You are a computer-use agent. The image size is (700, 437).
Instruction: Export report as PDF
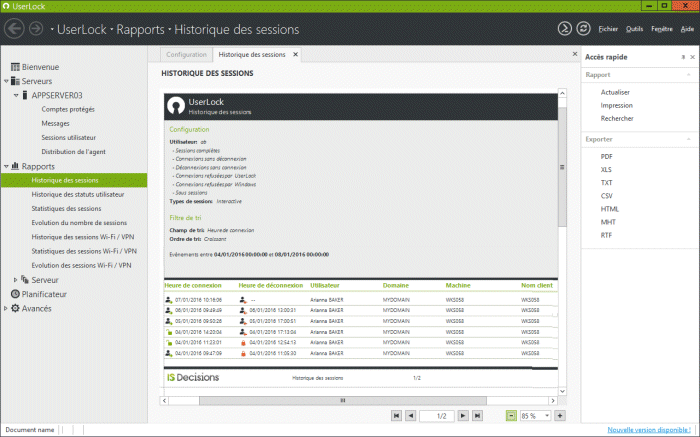coord(607,157)
